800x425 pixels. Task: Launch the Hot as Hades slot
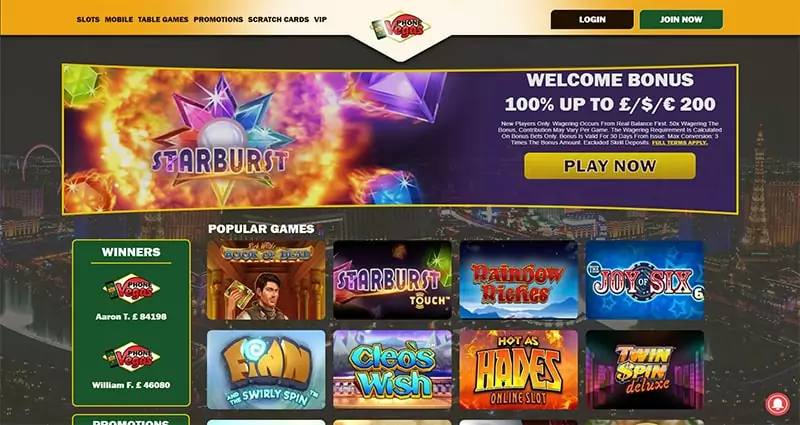[519, 369]
